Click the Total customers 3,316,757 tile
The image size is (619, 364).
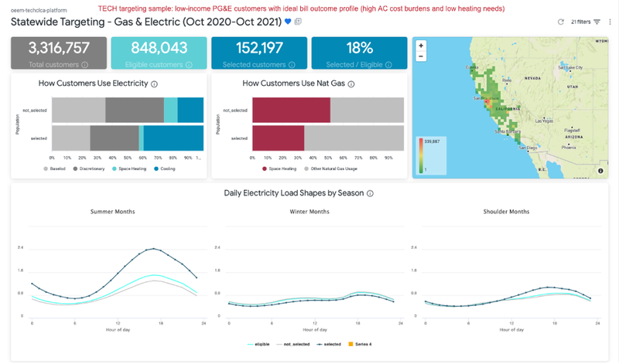(59, 53)
